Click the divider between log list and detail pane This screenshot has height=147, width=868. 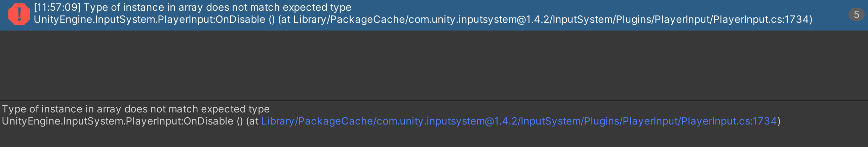tap(434, 101)
